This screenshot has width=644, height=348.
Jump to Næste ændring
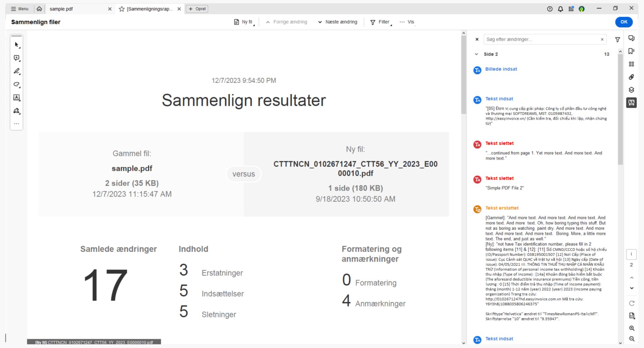tap(337, 22)
